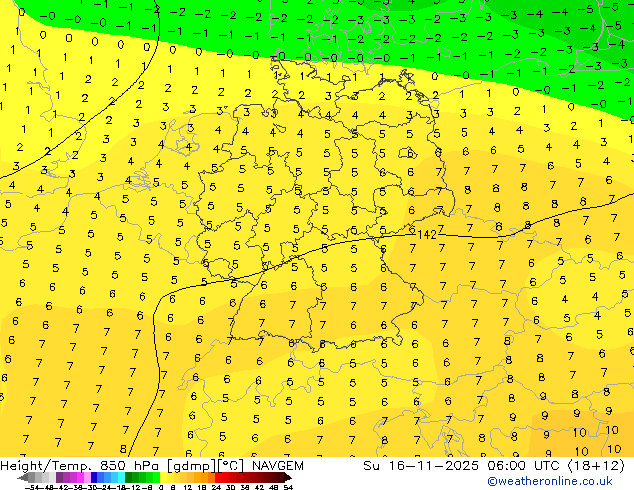This screenshot has height=490, width=634.
Task: Click the date 'Su 16-11-2025' text
Action: [x=422, y=466]
